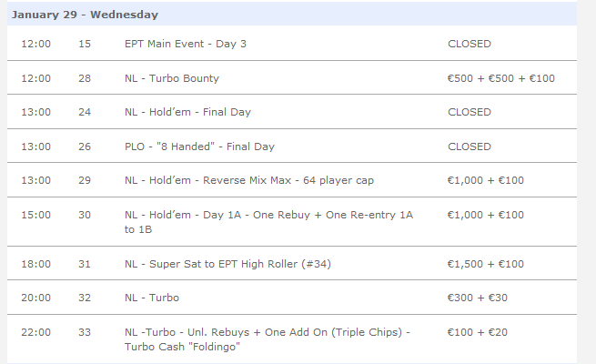Click CLOSED status for event 24
596x364 pixels.
[470, 112]
